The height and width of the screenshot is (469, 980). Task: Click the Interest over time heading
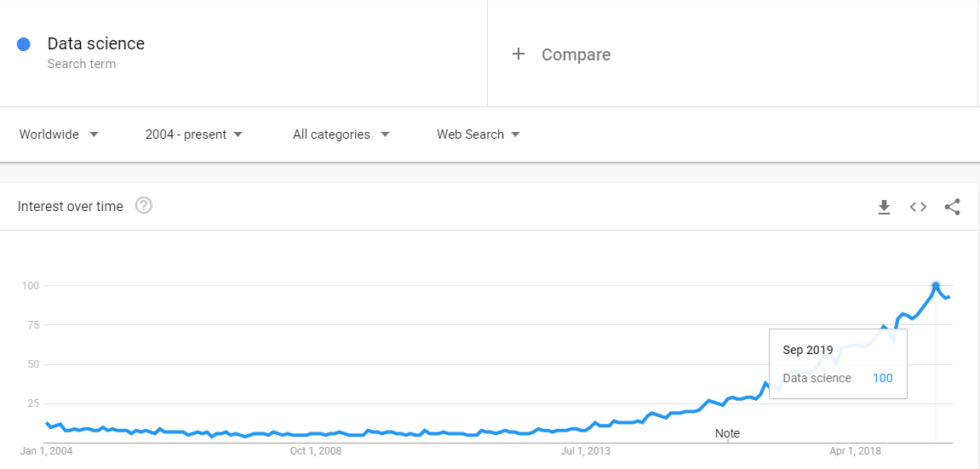pyautogui.click(x=71, y=206)
